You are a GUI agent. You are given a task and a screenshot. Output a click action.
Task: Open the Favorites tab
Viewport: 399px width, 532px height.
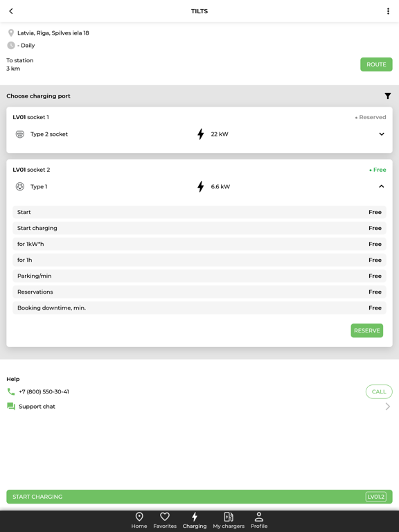pos(165,520)
